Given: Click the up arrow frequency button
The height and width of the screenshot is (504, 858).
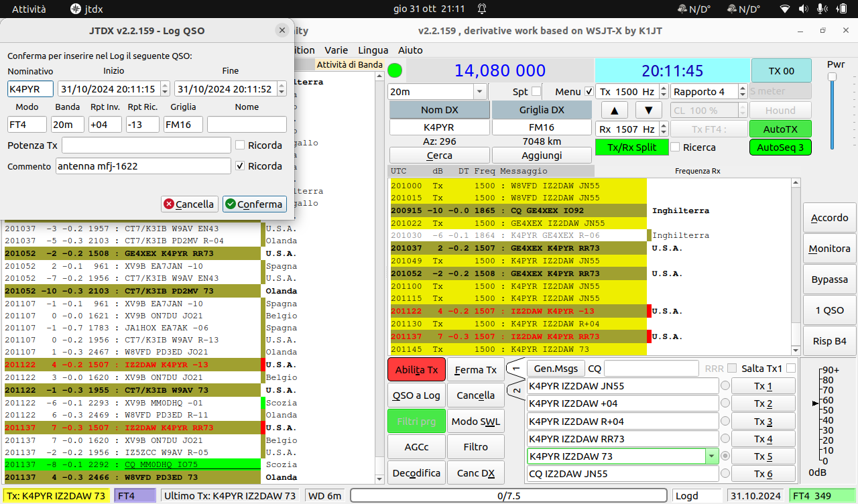Looking at the screenshot, I should point(614,110).
